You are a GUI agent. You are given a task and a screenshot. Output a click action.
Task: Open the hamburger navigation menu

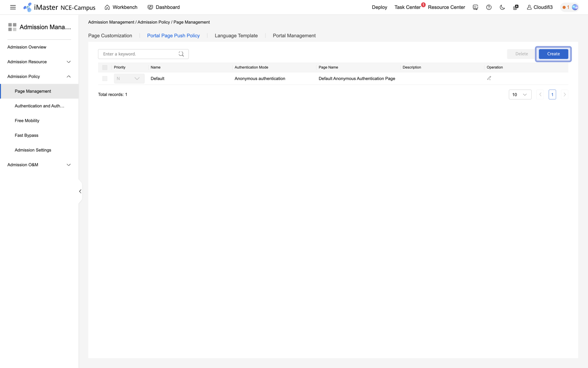point(13,7)
